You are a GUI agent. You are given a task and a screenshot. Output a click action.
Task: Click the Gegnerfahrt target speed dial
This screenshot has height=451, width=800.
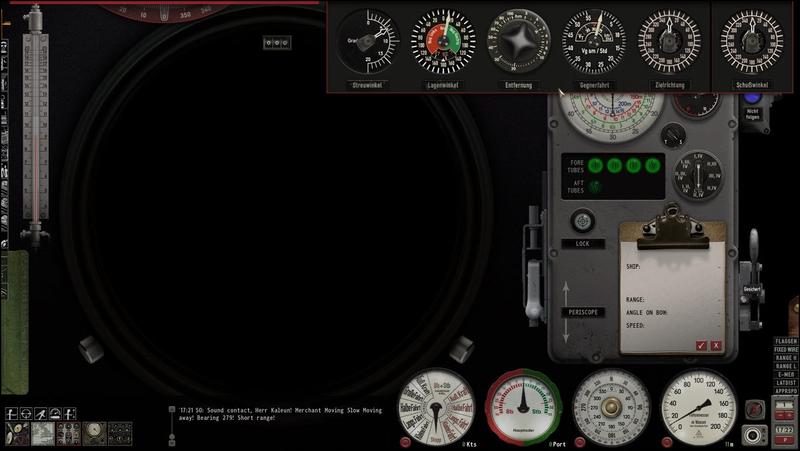tap(594, 42)
